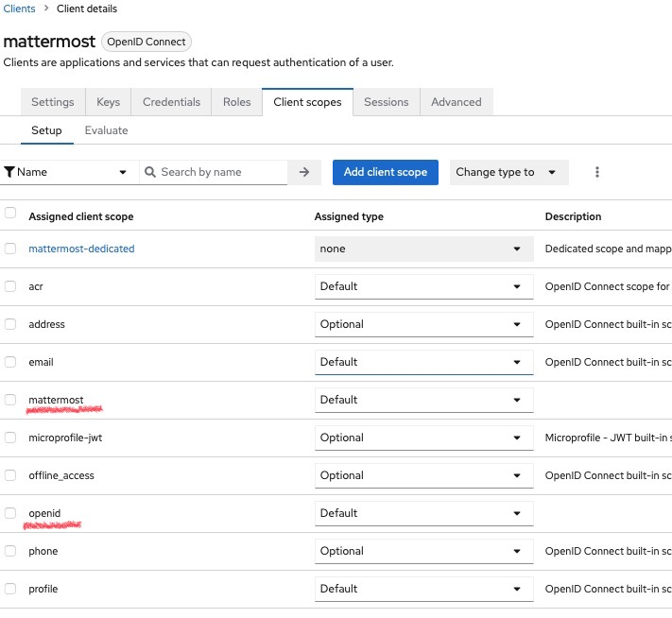
Task: Check the acr row checkbox
Action: point(10,286)
